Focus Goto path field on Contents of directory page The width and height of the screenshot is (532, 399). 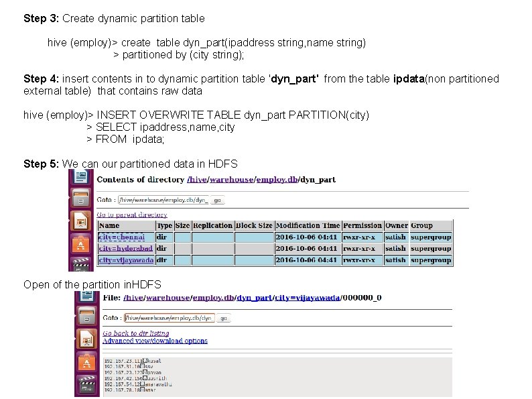point(164,200)
